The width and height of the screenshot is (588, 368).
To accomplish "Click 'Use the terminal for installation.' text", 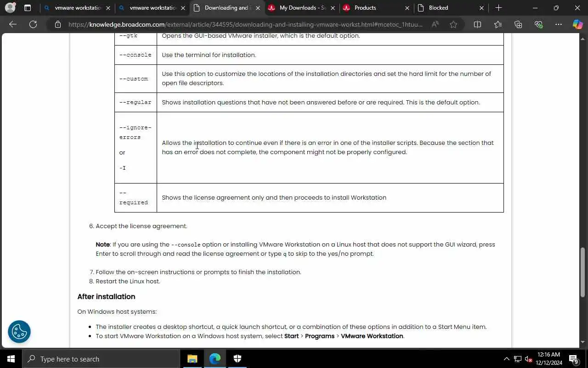I will (x=209, y=55).
